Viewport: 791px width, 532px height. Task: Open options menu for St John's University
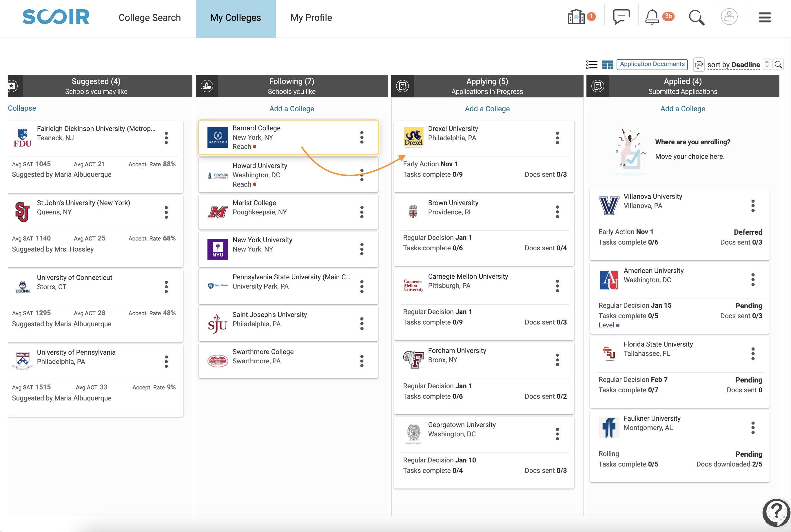tap(166, 212)
